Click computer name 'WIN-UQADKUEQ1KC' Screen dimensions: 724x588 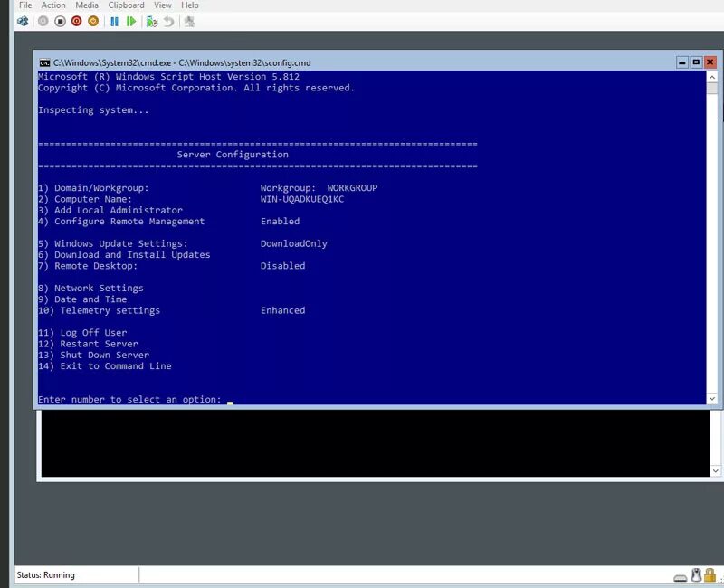(302, 199)
